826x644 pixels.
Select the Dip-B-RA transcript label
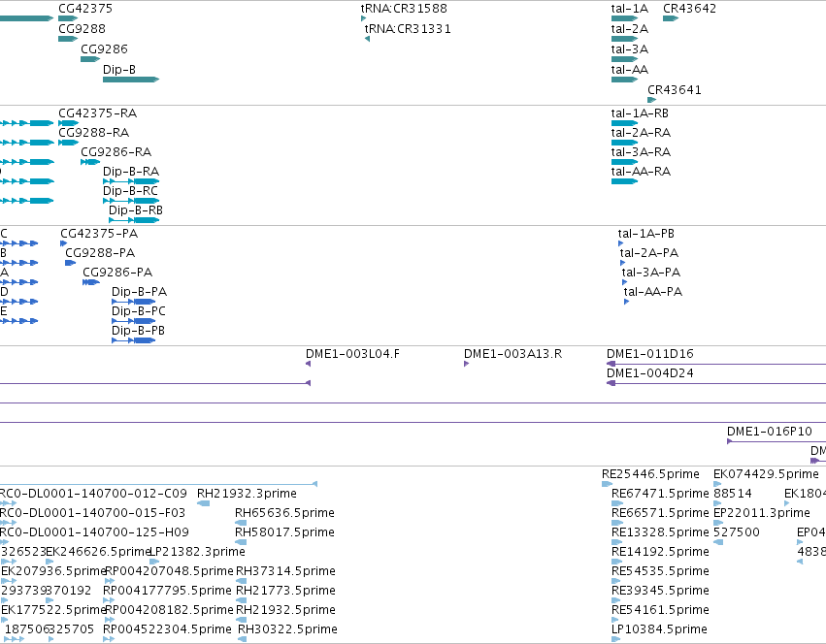131,172
